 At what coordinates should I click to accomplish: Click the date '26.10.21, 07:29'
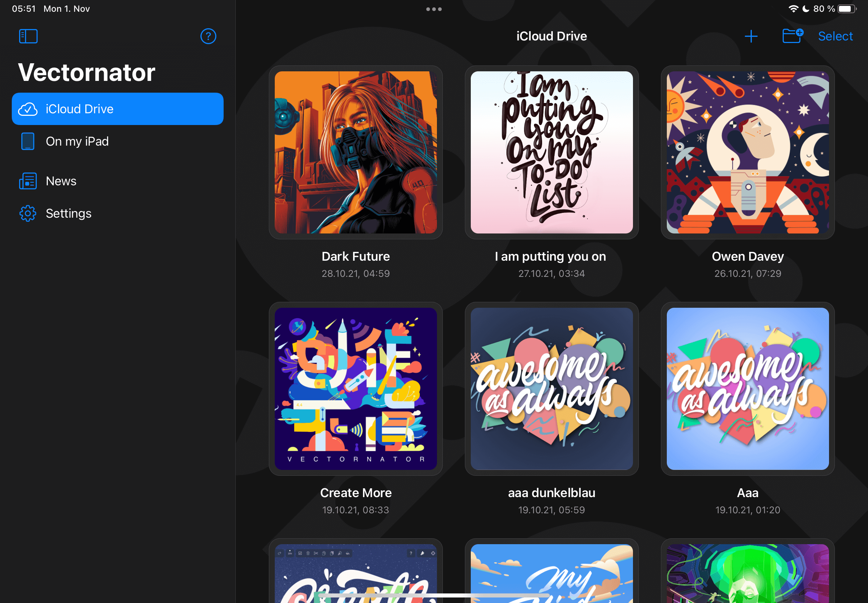coord(747,274)
